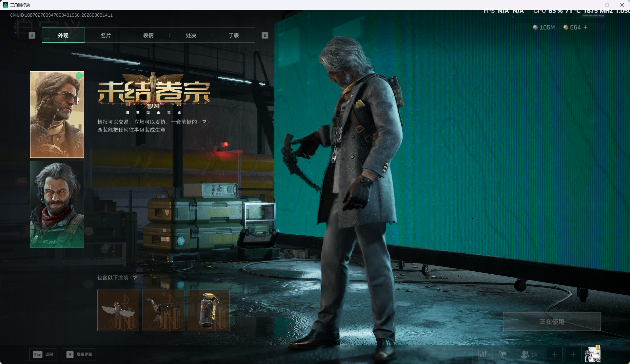Click the 664 gold currency balance
Screen dimensions: 630x364
(572, 27)
